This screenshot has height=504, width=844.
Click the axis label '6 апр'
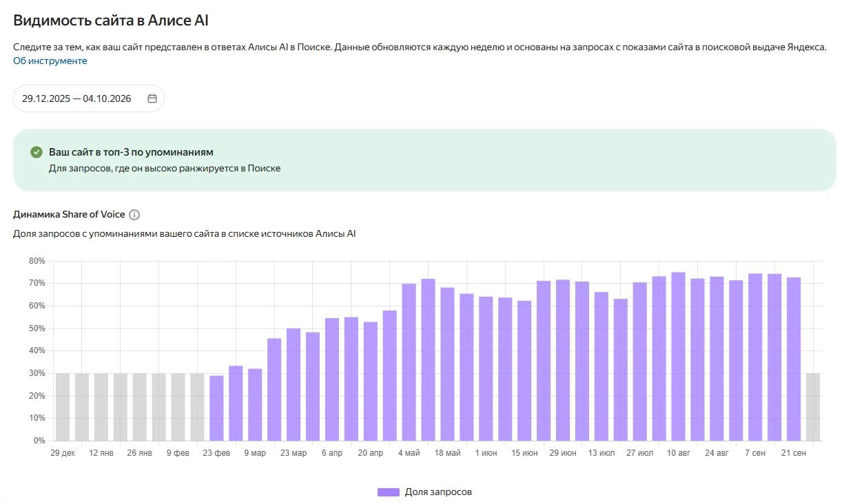[x=331, y=453]
